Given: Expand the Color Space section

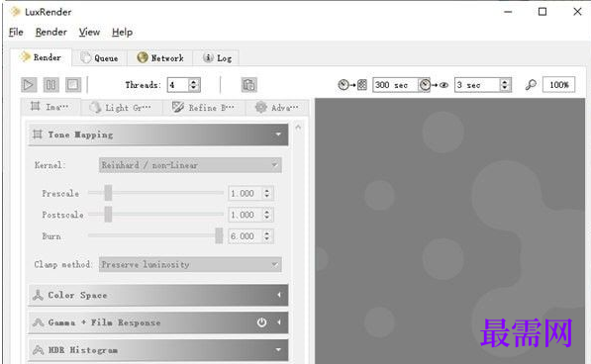Looking at the screenshot, I should [x=279, y=295].
